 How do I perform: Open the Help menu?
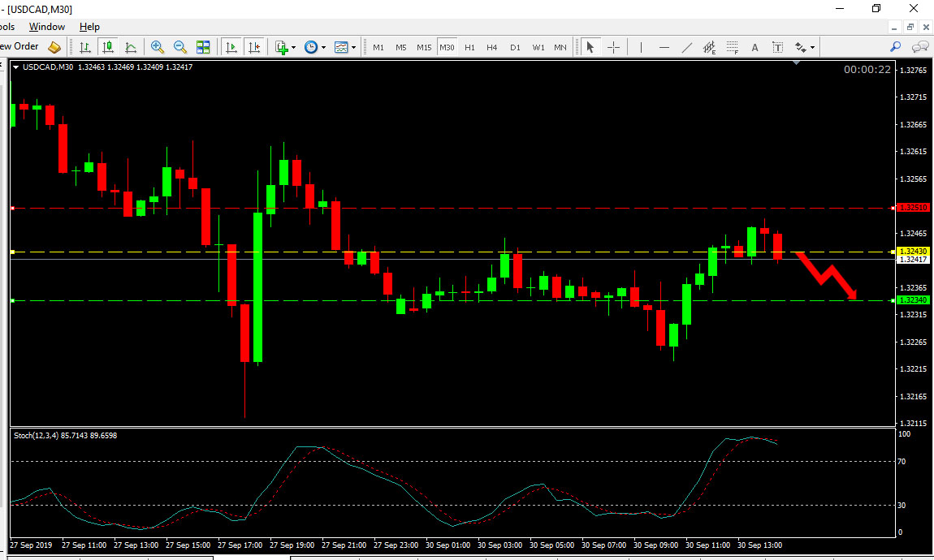click(89, 27)
